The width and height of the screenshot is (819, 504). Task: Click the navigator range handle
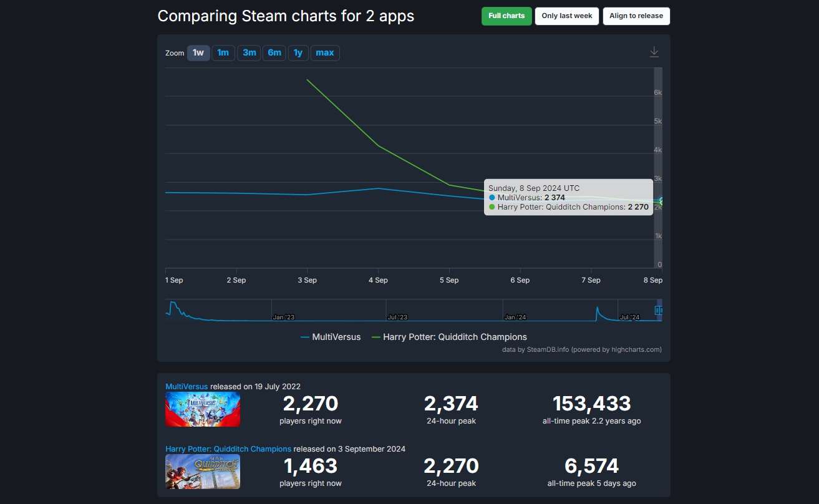point(658,310)
